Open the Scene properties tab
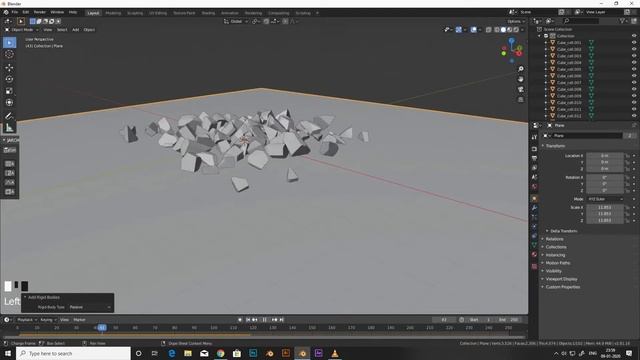 534,177
